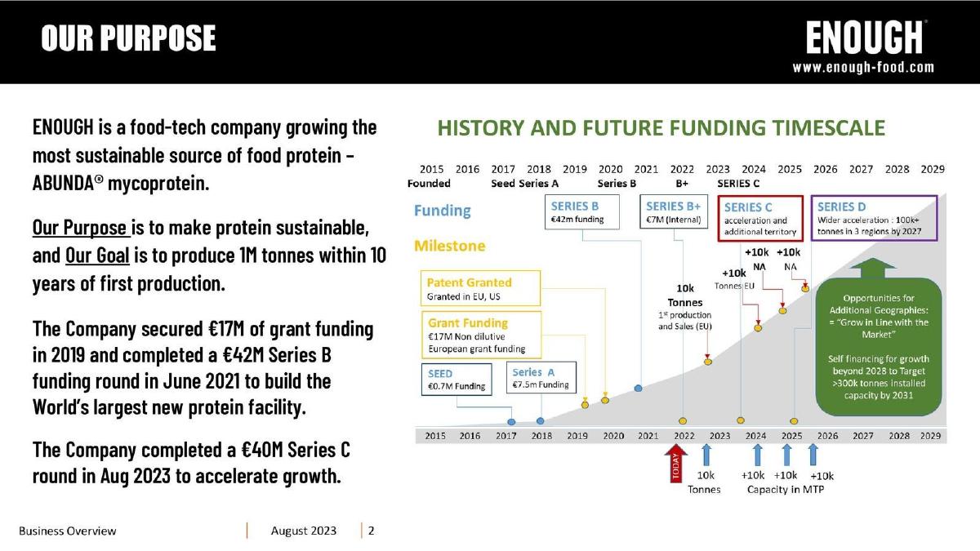Viewport: 980px width, 551px height.
Task: Click the underlined 'Our Goal' text
Action: pyautogui.click(x=97, y=256)
